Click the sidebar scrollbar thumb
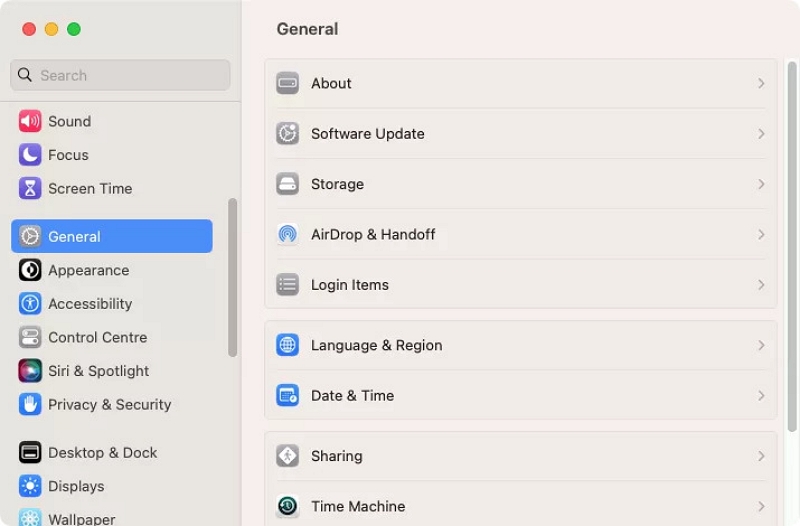The image size is (800, 526). click(x=233, y=278)
